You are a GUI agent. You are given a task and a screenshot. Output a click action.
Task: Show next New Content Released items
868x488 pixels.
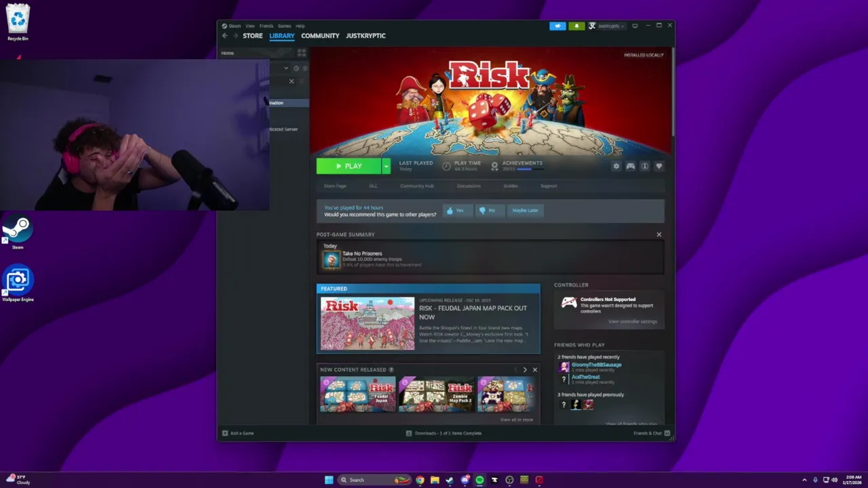[524, 369]
